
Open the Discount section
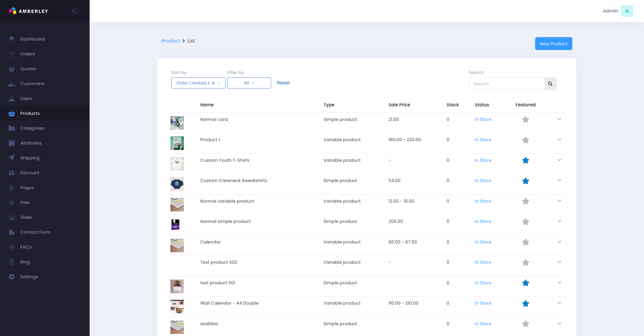click(x=30, y=173)
